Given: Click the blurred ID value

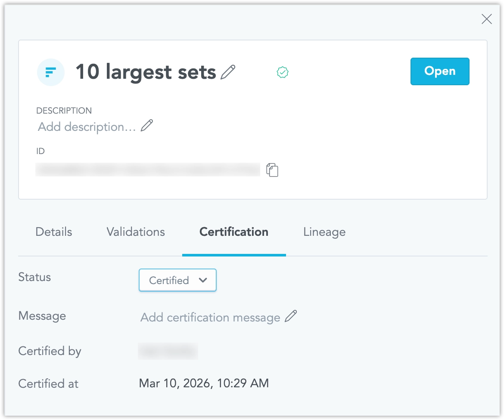Looking at the screenshot, I should coord(148,170).
